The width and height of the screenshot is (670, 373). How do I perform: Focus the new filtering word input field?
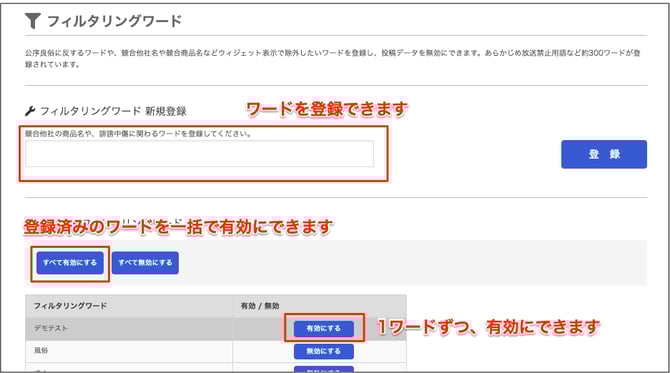200,154
